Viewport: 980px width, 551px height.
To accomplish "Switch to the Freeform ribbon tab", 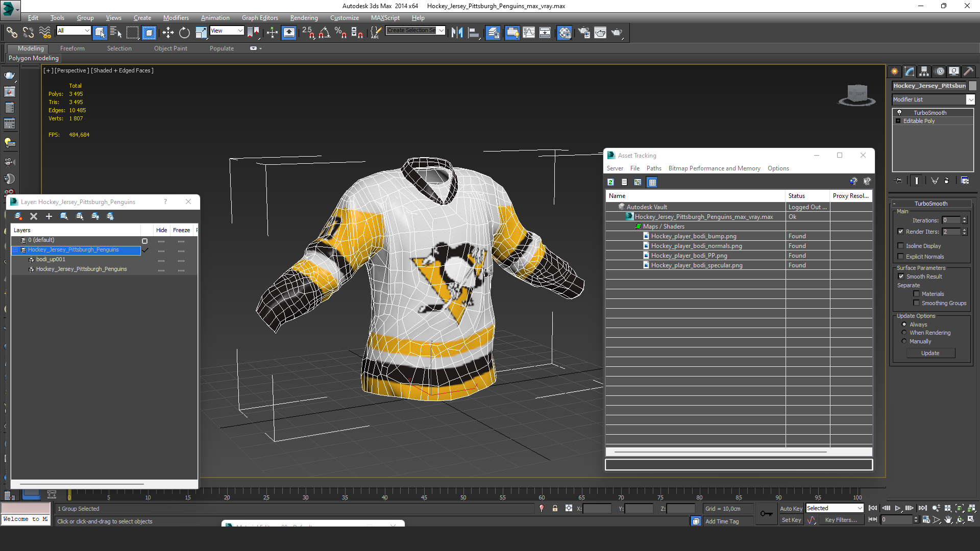I will click(x=72, y=48).
